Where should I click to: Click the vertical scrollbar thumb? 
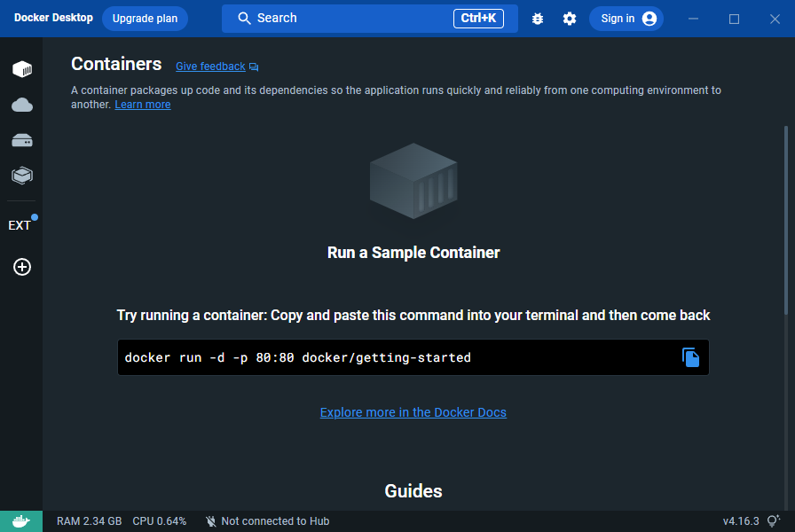786,221
